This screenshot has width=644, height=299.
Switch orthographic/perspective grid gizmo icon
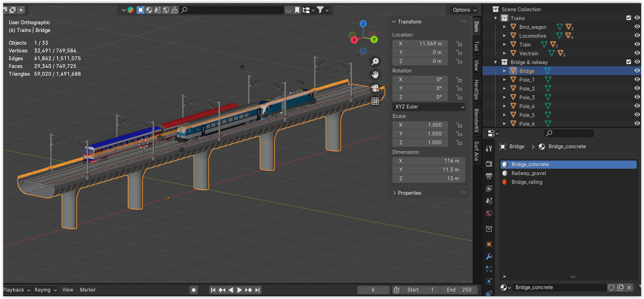(375, 101)
